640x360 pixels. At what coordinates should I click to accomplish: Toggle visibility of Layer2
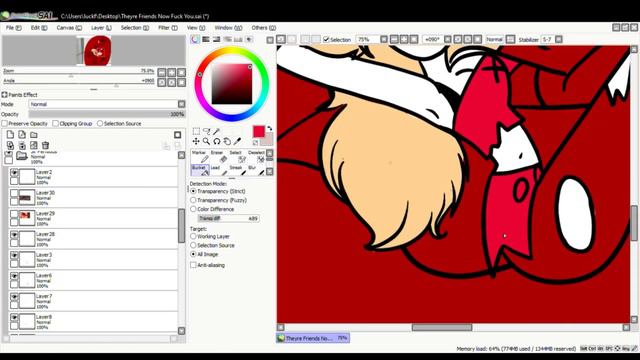[14, 173]
